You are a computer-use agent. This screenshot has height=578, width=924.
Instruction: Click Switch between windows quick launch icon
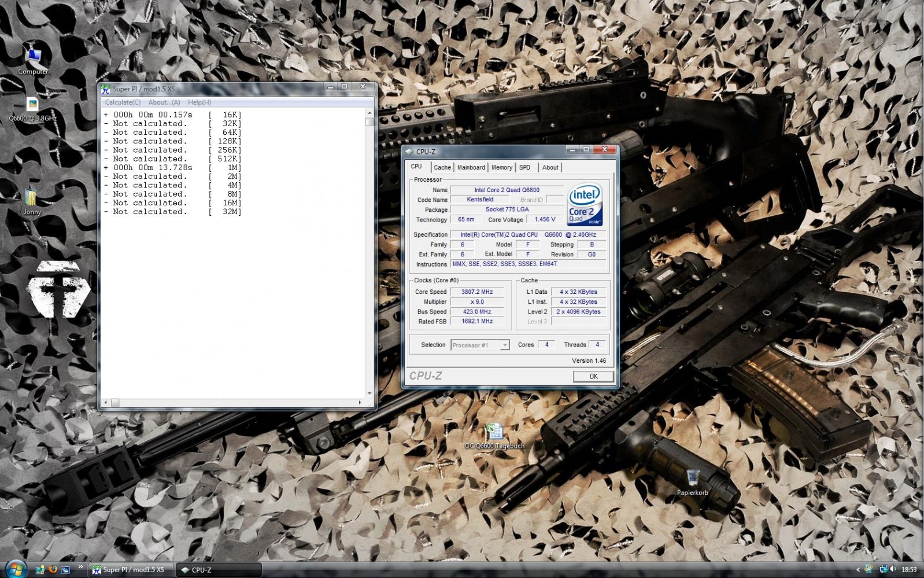pyautogui.click(x=65, y=569)
